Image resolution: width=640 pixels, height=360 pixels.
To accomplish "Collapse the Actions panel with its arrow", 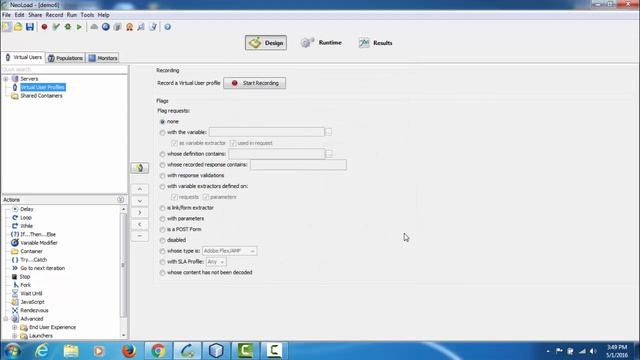I will coord(120,200).
